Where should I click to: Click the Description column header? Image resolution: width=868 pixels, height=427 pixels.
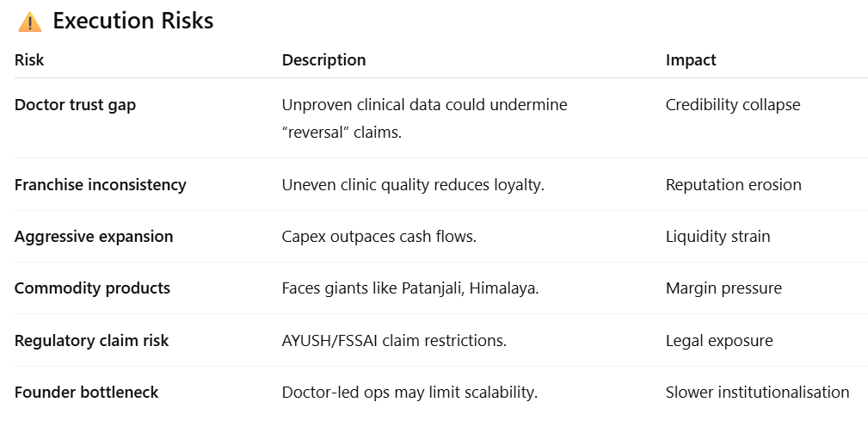pyautogui.click(x=323, y=60)
